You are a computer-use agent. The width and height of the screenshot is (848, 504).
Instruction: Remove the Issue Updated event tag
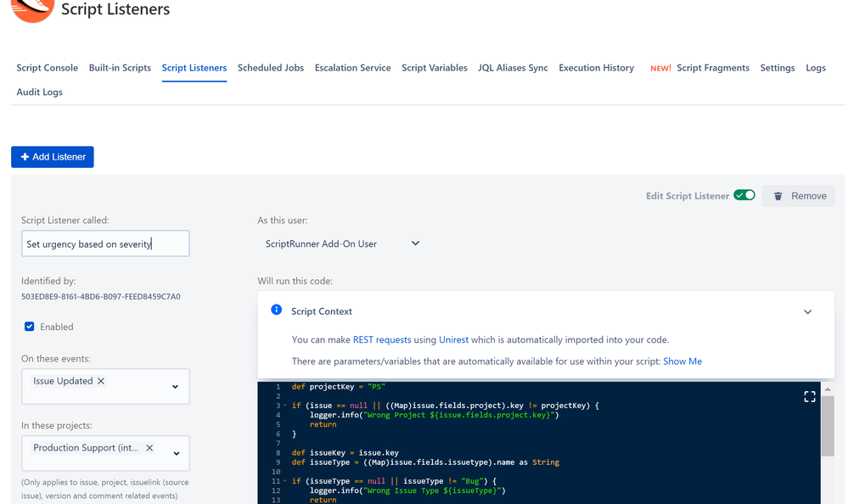click(101, 381)
